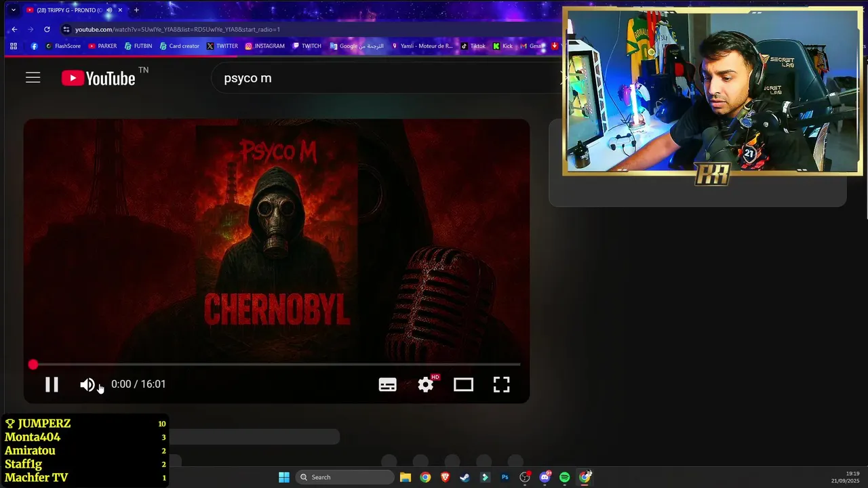Open the Windows Start menu

pos(284,477)
